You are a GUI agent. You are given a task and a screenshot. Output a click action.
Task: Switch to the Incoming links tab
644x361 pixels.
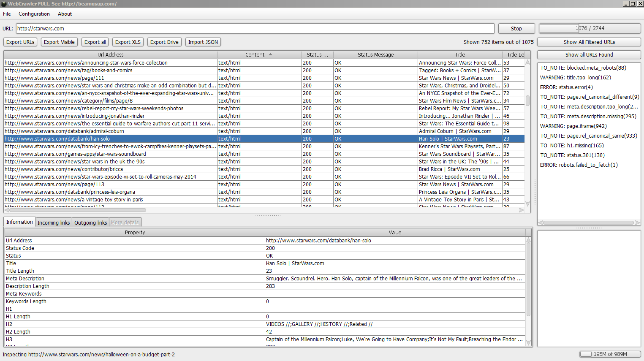tap(54, 223)
